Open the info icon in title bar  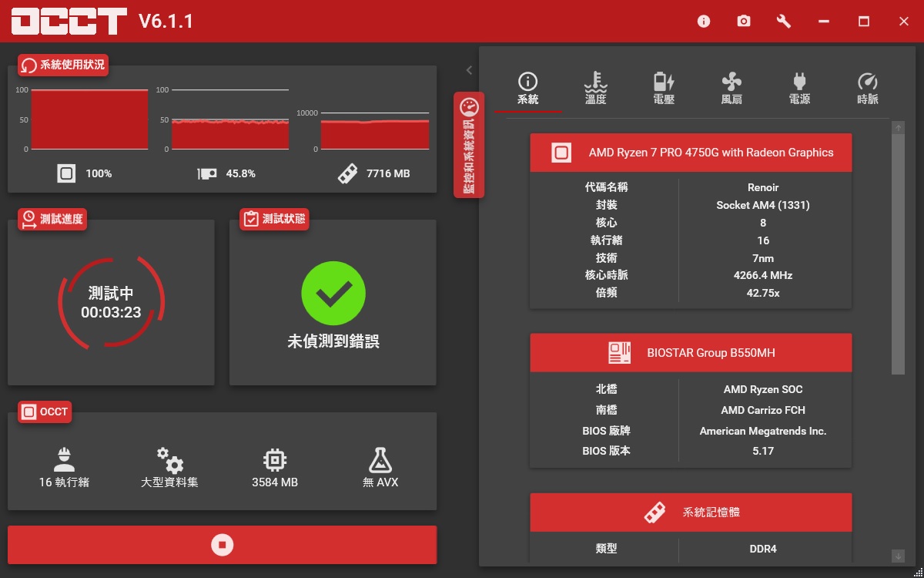(703, 22)
